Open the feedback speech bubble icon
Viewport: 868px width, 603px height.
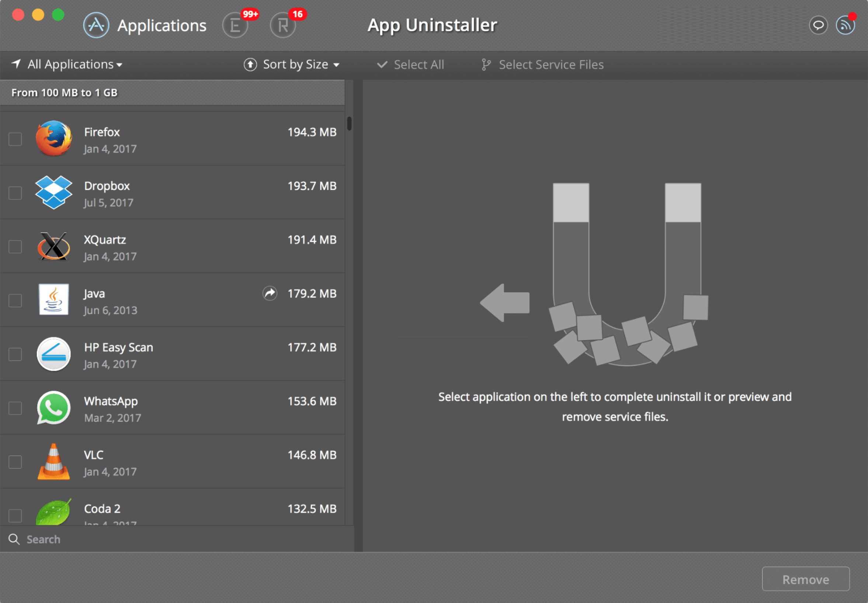point(818,25)
